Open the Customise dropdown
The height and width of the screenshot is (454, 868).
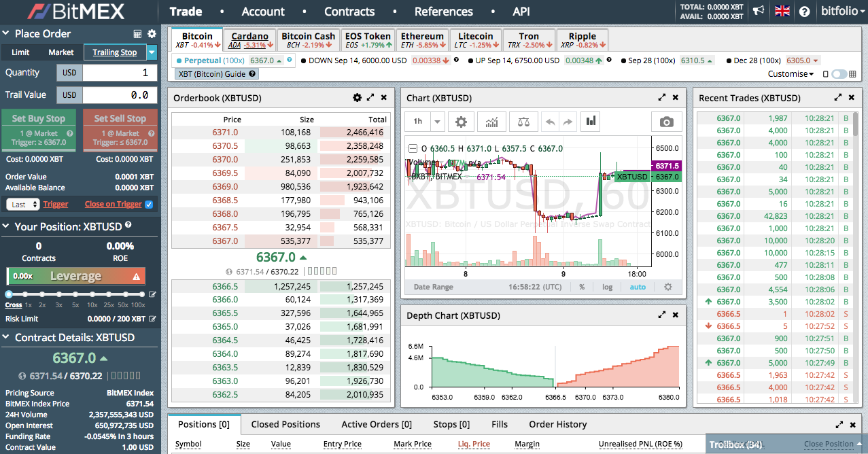(x=791, y=74)
